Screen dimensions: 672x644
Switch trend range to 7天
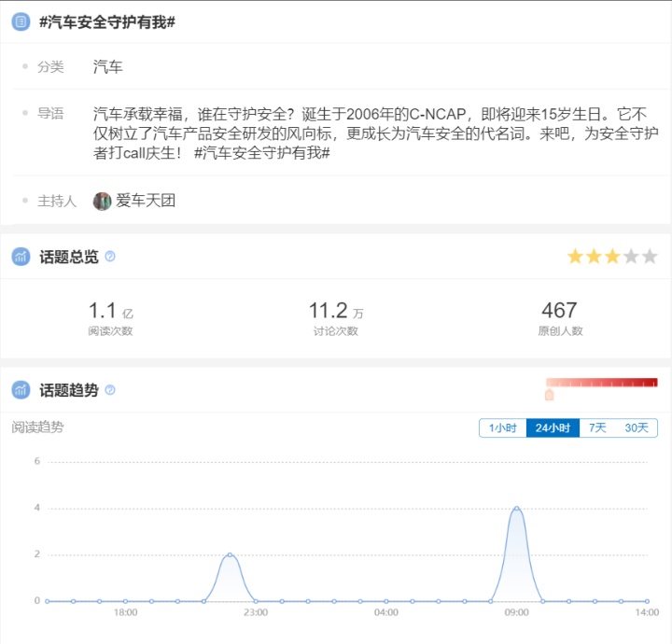(597, 427)
